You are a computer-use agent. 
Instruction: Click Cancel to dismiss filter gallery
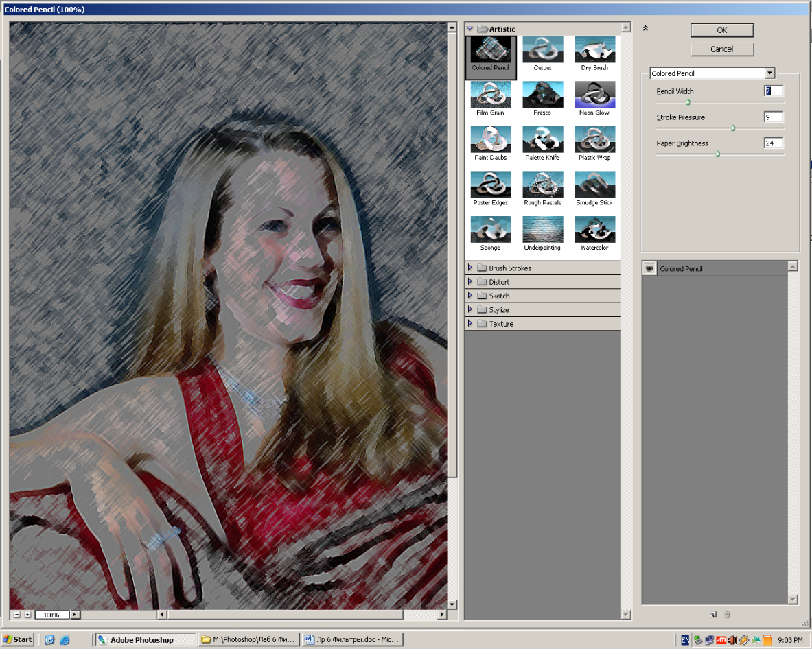pos(722,49)
